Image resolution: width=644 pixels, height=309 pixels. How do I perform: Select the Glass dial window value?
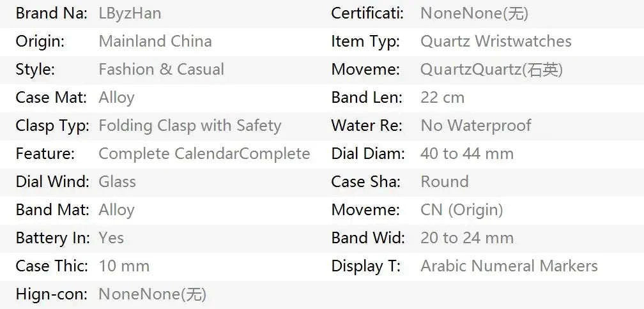(x=118, y=182)
